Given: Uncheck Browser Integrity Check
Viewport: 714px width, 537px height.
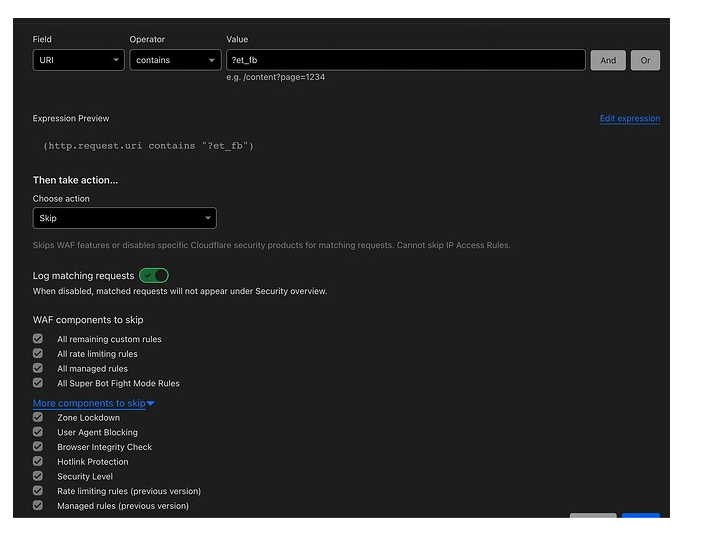Looking at the screenshot, I should (x=38, y=446).
